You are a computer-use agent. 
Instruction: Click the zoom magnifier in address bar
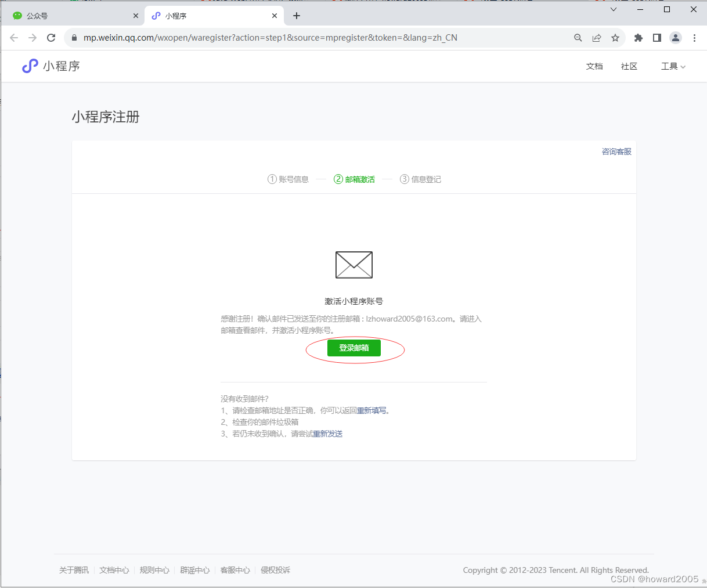(578, 37)
